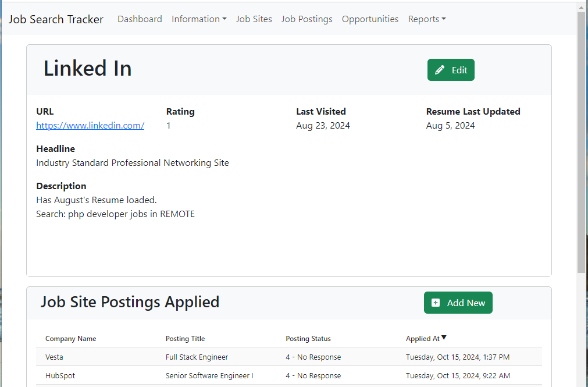Viewport: 588px width, 387px height.
Task: Go to the Dashboard page
Action: (140, 19)
